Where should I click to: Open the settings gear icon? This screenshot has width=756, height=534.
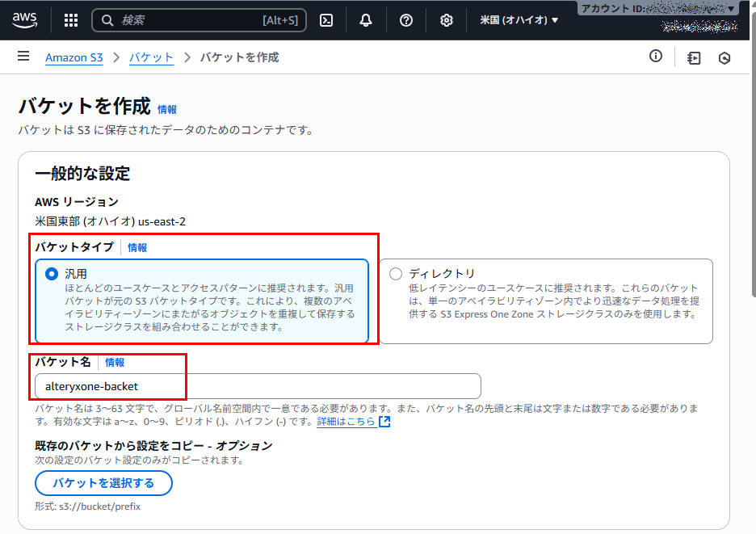[447, 20]
